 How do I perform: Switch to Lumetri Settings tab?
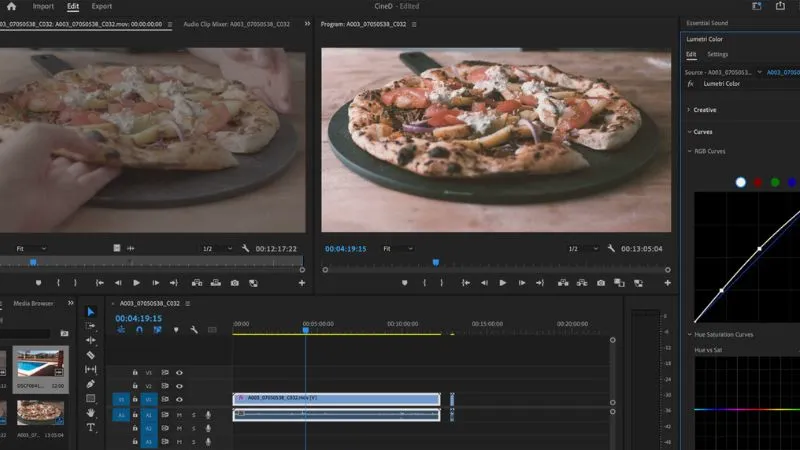pyautogui.click(x=717, y=54)
